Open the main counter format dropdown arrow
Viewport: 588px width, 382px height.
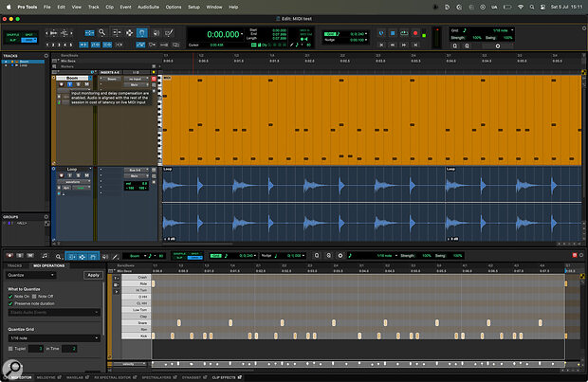tap(242, 34)
